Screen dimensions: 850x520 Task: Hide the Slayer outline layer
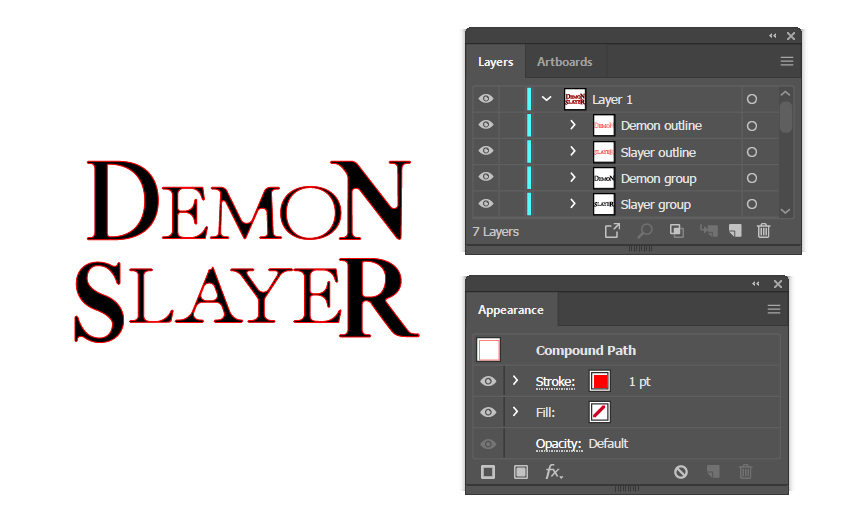[x=486, y=150]
